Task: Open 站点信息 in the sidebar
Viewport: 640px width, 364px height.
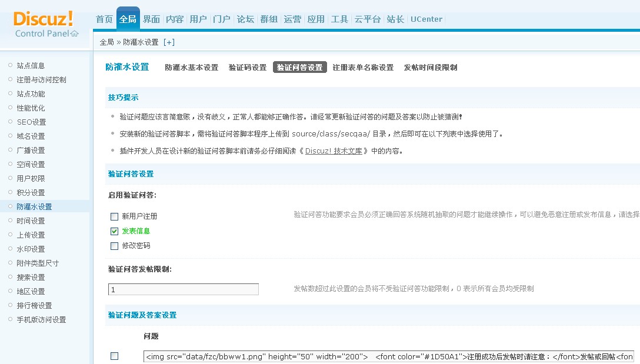Action: 31,66
